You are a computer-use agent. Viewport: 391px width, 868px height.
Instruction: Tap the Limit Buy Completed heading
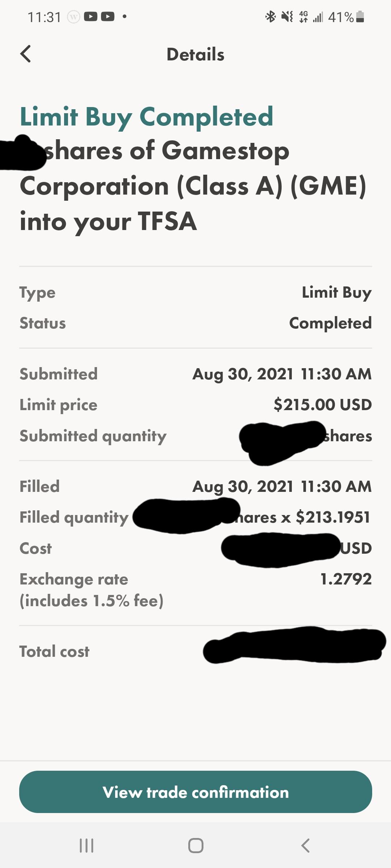coord(147,117)
